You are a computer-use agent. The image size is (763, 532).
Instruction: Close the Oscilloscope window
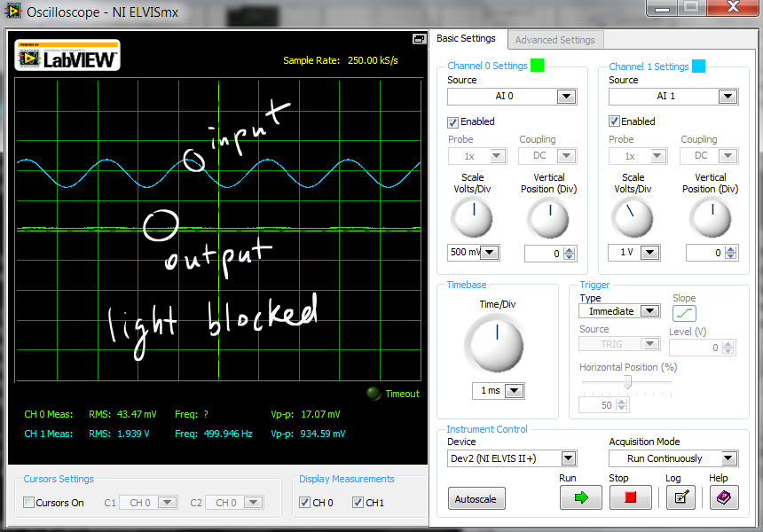pyautogui.click(x=734, y=7)
